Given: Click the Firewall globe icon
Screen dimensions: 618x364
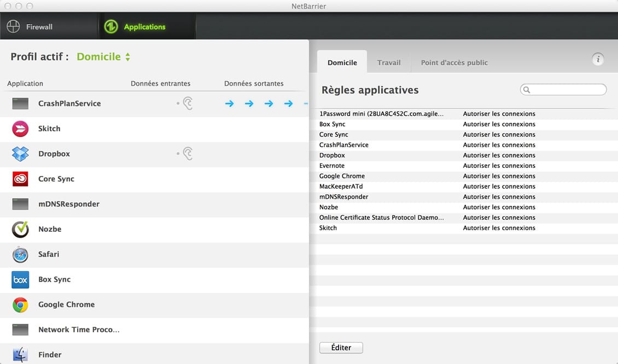Looking at the screenshot, I should pos(13,26).
